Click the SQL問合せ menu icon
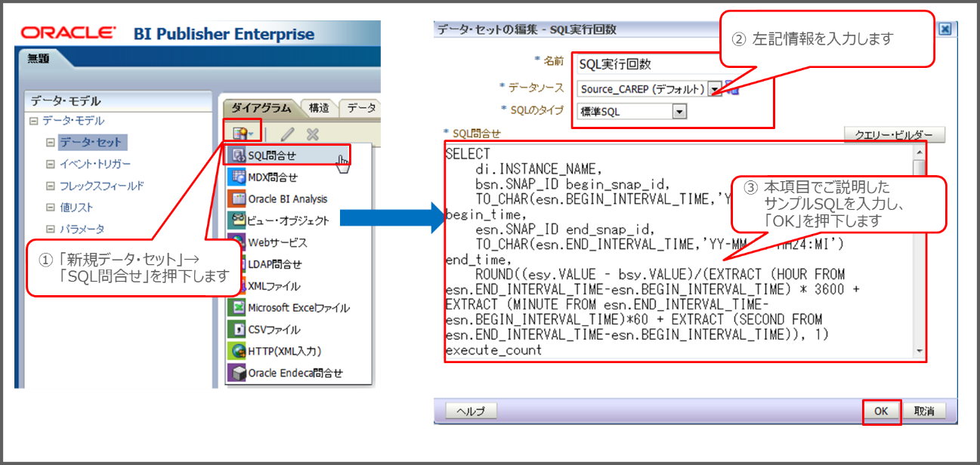Image resolution: width=980 pixels, height=465 pixels. coord(237,156)
